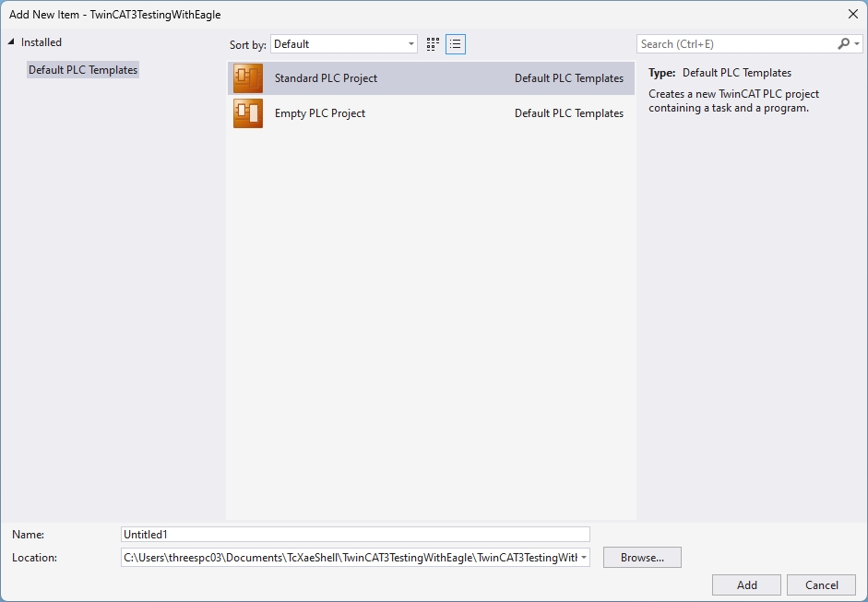Select the Empty PLC Project text
This screenshot has height=602, width=868.
320,112
